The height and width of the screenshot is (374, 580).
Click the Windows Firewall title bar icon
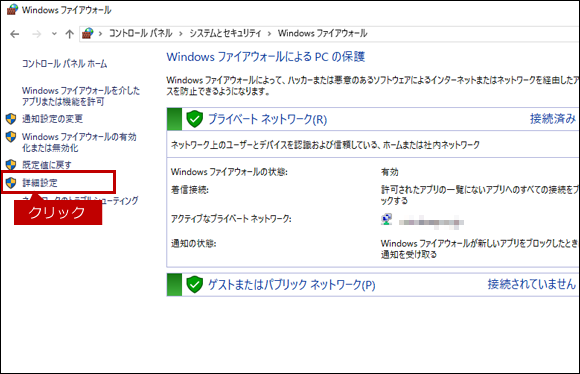pyautogui.click(x=12, y=10)
